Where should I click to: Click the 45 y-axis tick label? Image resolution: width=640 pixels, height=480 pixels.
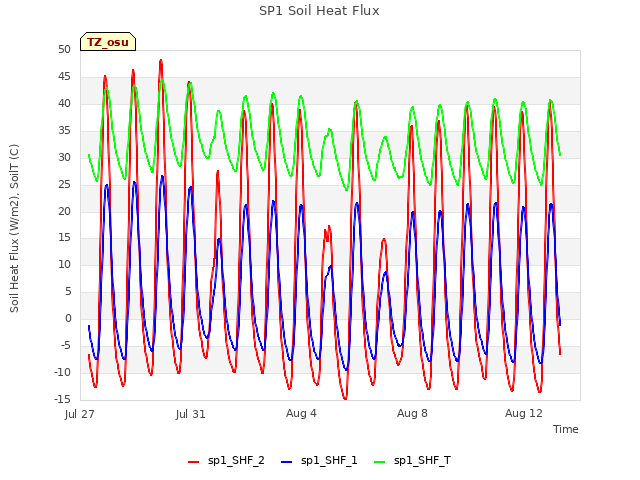[64, 76]
